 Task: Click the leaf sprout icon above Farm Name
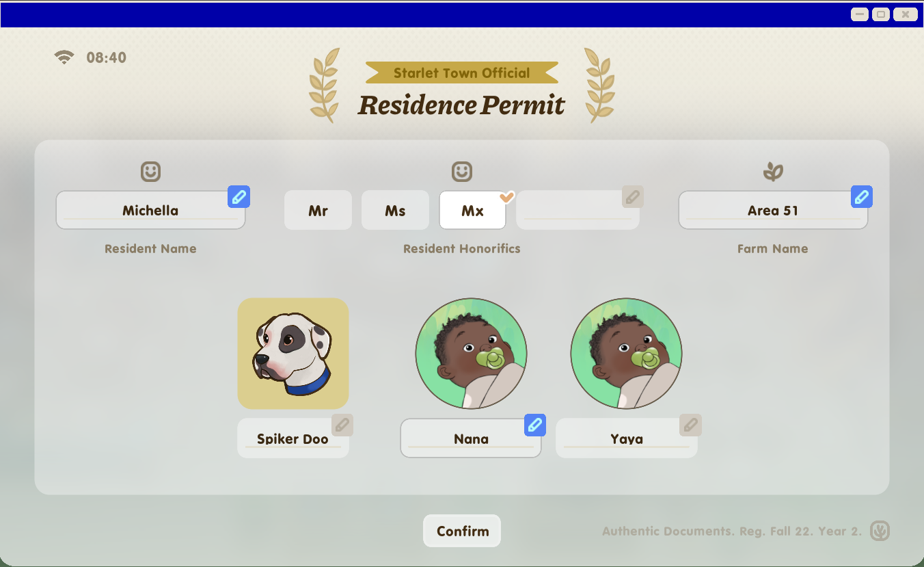click(x=773, y=172)
